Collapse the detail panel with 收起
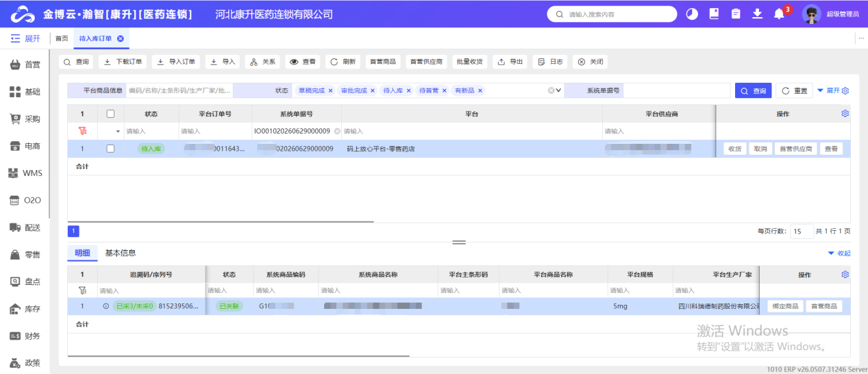The image size is (868, 374). click(x=839, y=253)
